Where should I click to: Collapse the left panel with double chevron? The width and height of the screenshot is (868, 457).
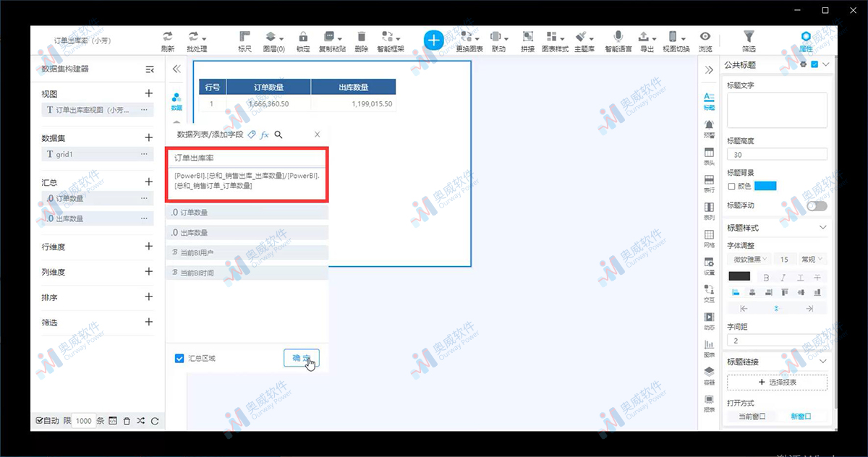(176, 69)
